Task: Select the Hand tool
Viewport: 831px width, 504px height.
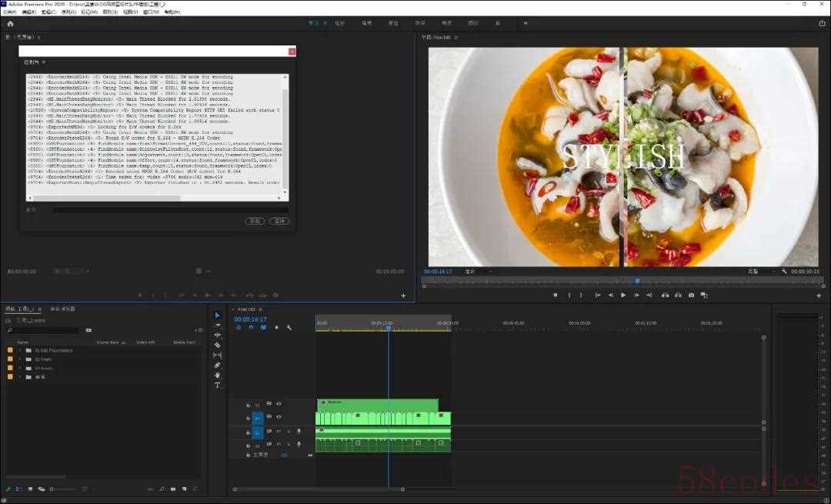Action: click(217, 375)
